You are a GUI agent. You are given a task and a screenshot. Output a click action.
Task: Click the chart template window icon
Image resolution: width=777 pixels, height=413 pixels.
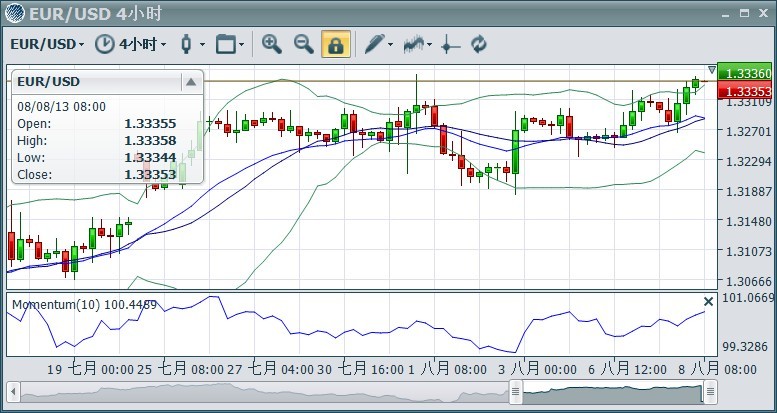[x=225, y=44]
